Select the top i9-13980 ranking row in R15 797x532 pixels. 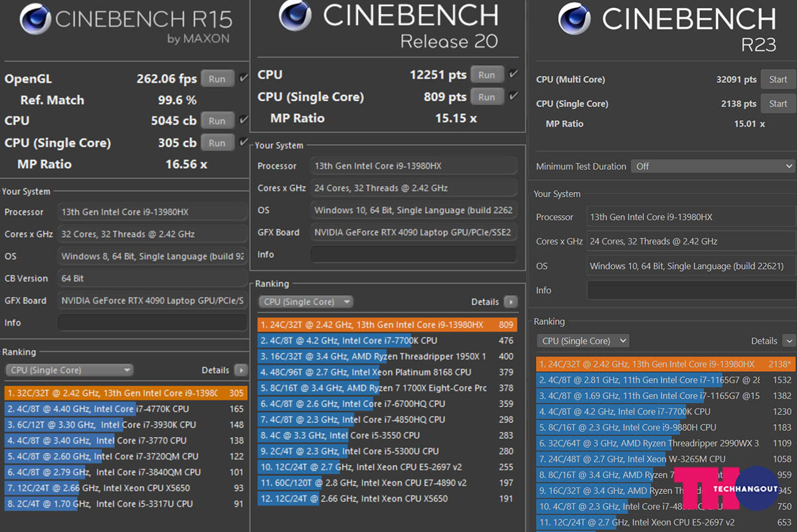tap(126, 393)
